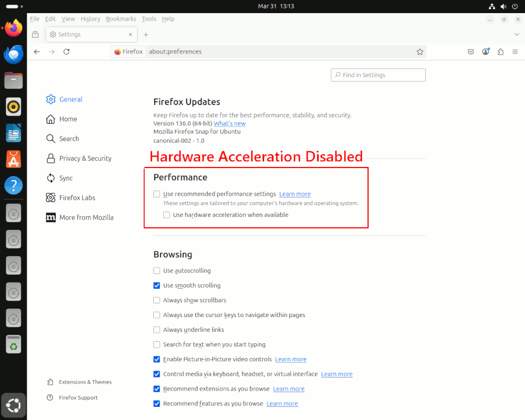Open the Home settings category
Image resolution: width=525 pixels, height=420 pixels.
(61, 119)
